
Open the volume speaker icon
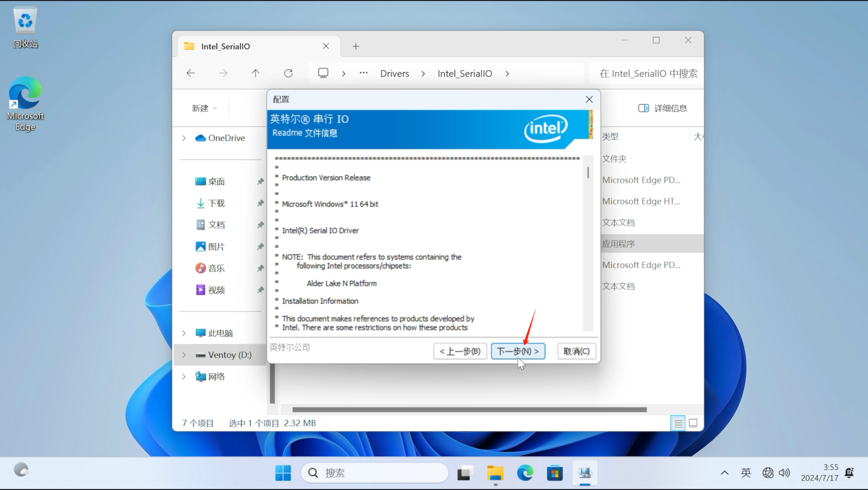click(784, 473)
